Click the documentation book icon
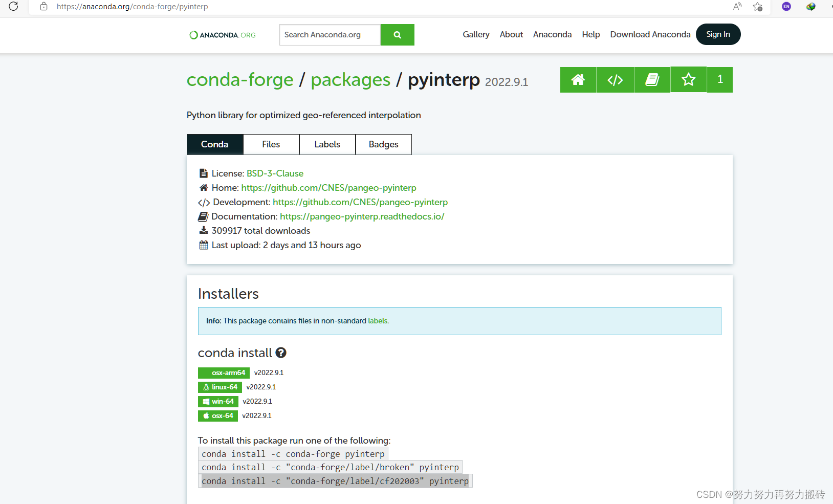The image size is (833, 504). coord(651,80)
